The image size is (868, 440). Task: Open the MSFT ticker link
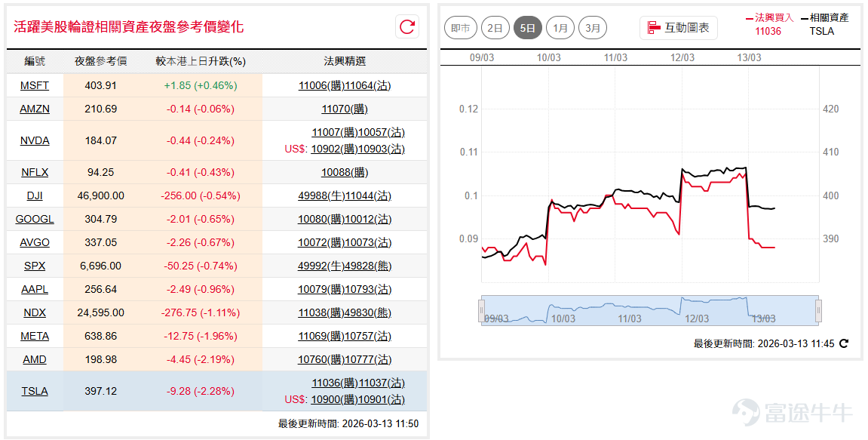[x=35, y=85]
